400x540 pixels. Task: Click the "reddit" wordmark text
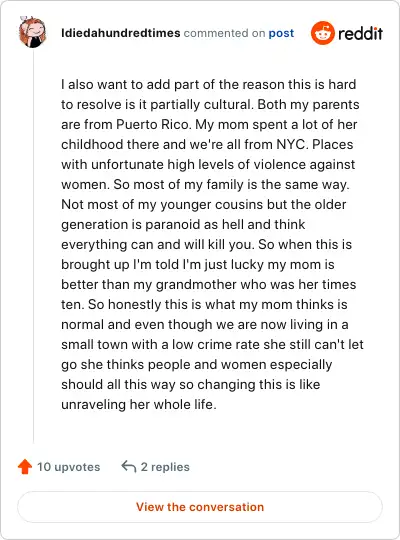pos(360,33)
